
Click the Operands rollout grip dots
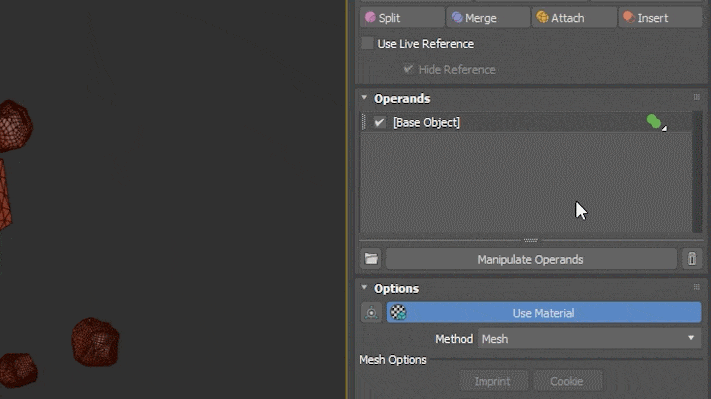pos(697,97)
